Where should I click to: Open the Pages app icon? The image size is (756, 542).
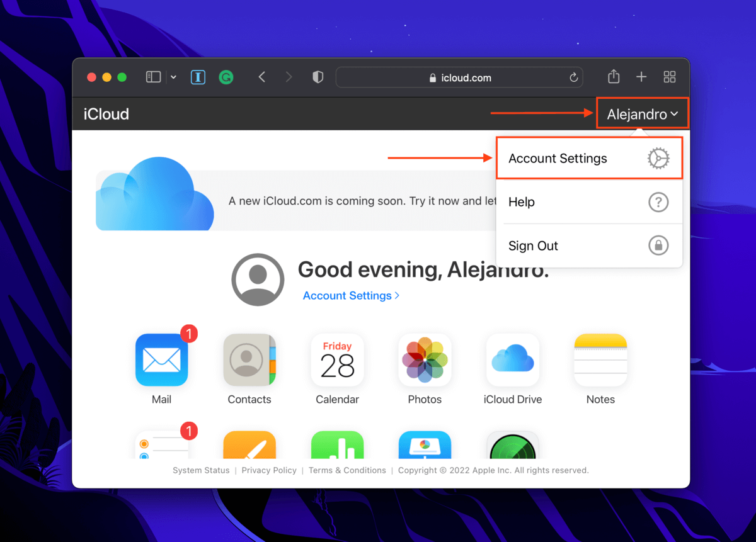[249, 444]
